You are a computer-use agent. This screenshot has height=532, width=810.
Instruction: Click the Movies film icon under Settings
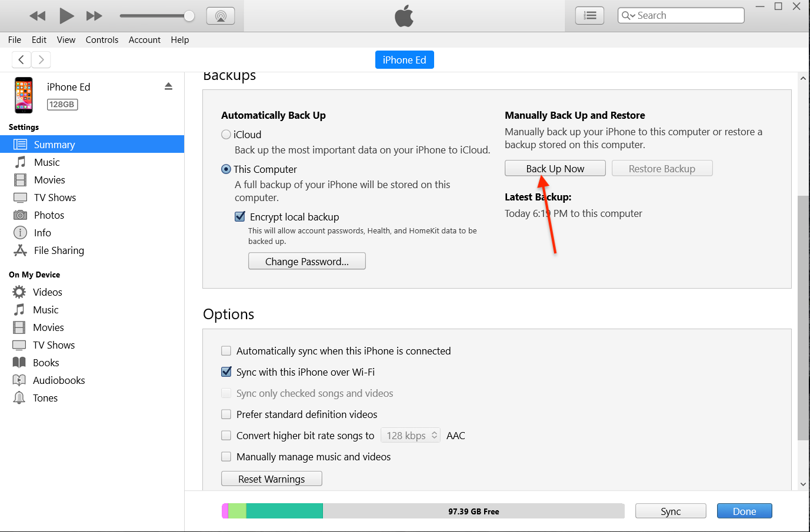[20, 180]
